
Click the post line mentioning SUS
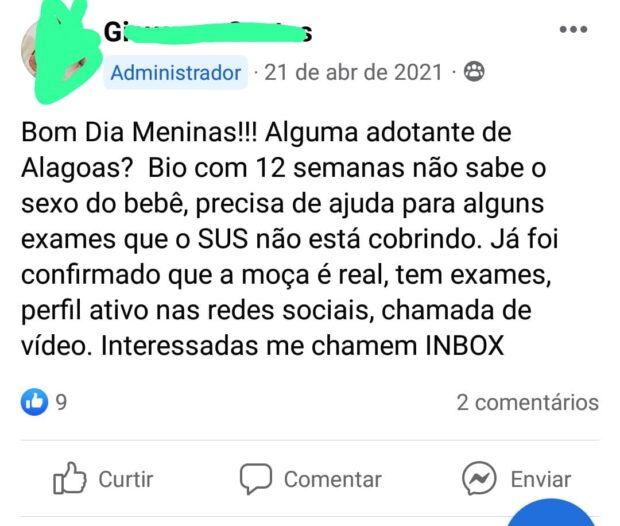[290, 239]
